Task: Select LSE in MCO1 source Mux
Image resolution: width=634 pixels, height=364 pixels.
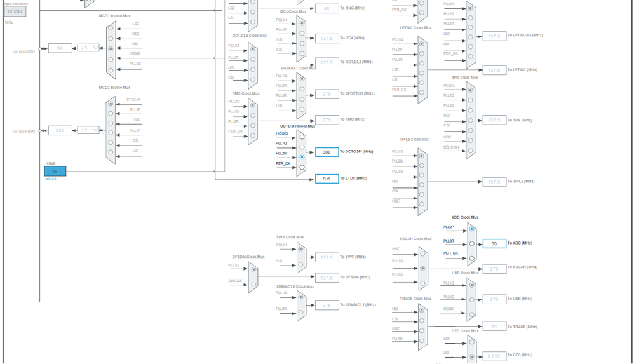Action: pyautogui.click(x=111, y=29)
